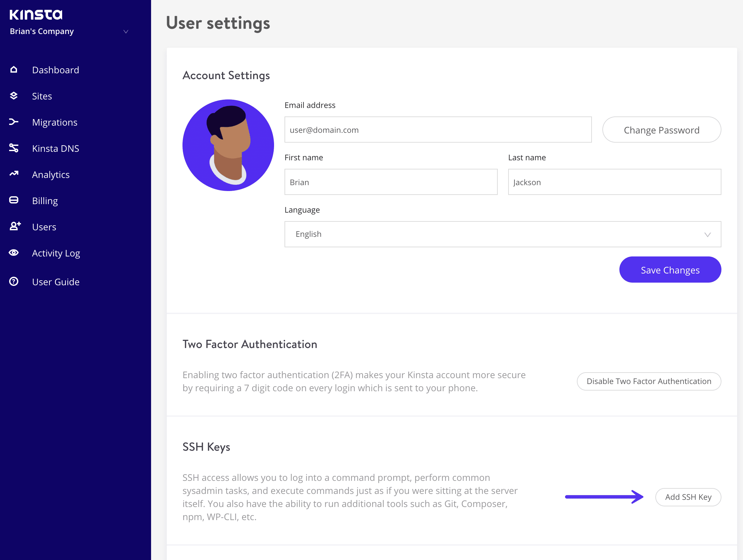
Task: Click Add SSH Key button
Action: tap(688, 497)
